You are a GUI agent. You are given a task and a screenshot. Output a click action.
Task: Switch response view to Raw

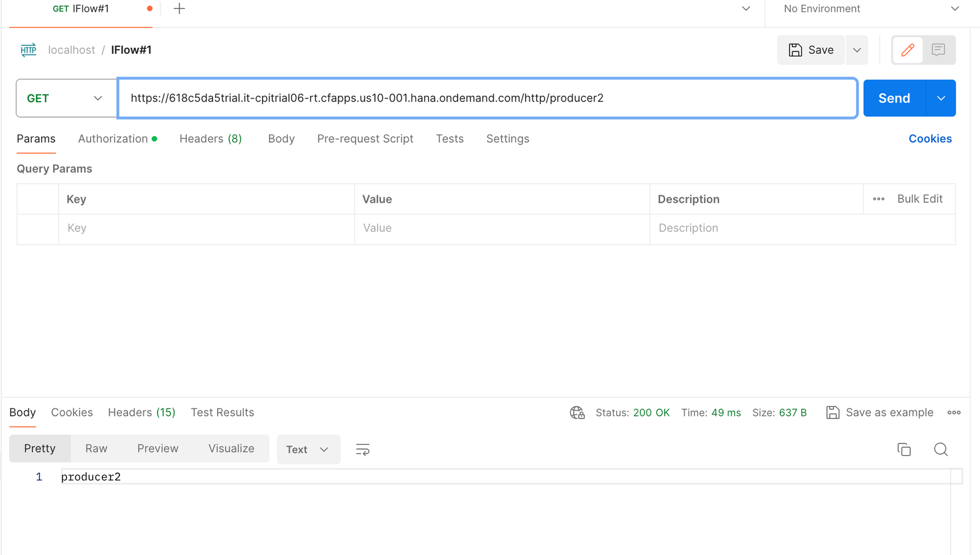96,449
